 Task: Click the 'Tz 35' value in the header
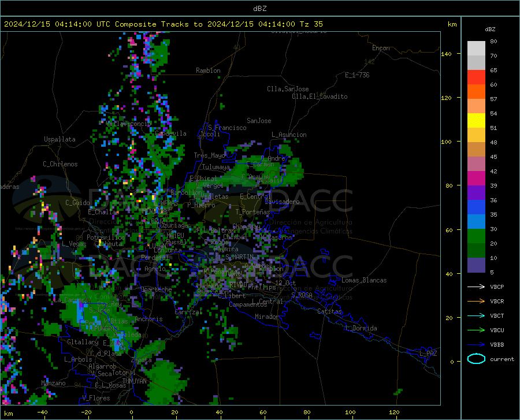(311, 24)
